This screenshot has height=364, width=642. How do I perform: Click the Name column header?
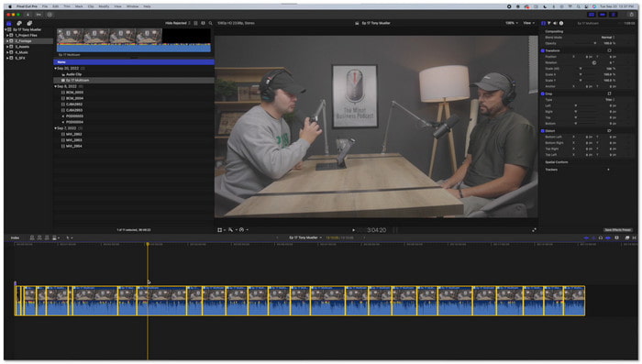61,62
